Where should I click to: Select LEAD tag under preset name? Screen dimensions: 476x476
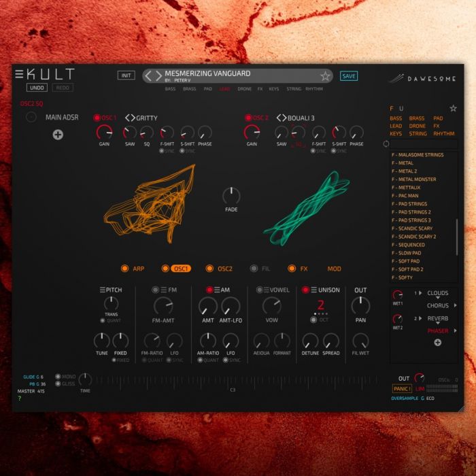pos(224,89)
